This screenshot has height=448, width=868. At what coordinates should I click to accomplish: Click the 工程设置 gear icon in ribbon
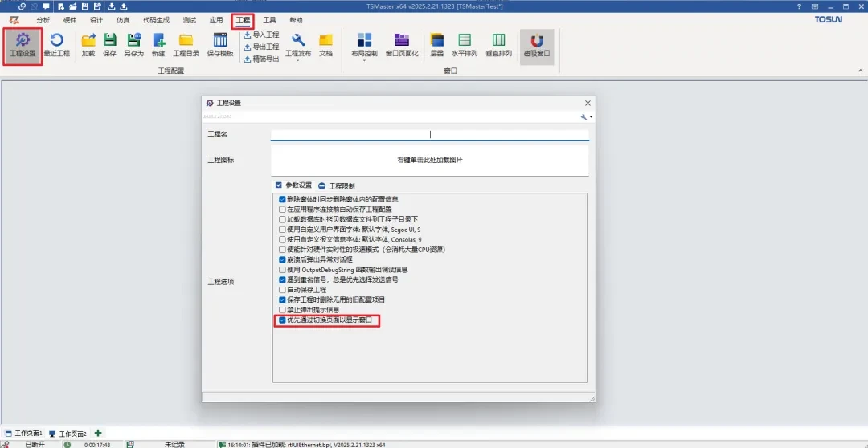[x=23, y=41]
